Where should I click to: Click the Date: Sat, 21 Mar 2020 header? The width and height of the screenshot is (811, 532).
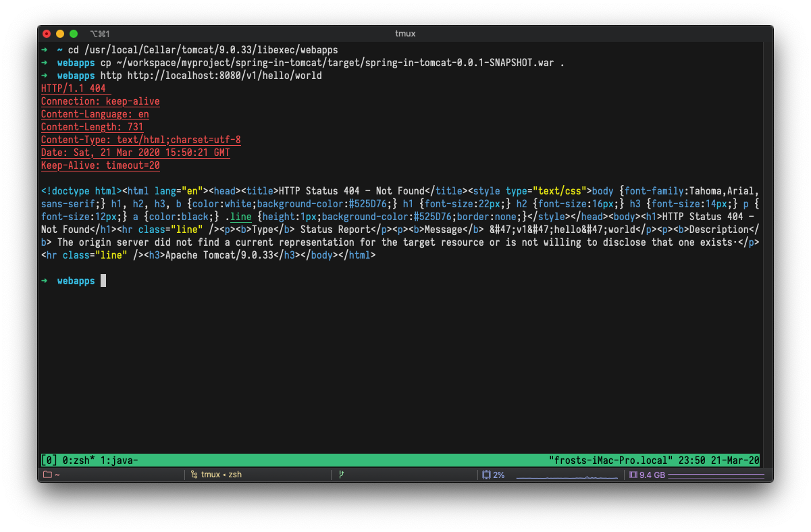pos(136,153)
